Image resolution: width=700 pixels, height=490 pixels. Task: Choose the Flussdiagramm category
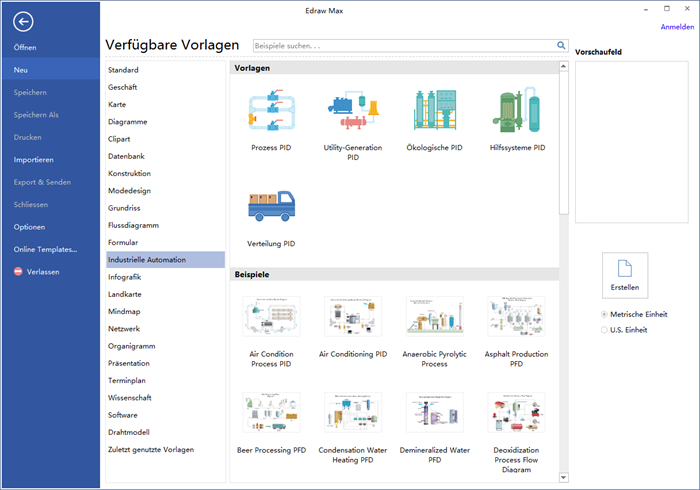(133, 225)
